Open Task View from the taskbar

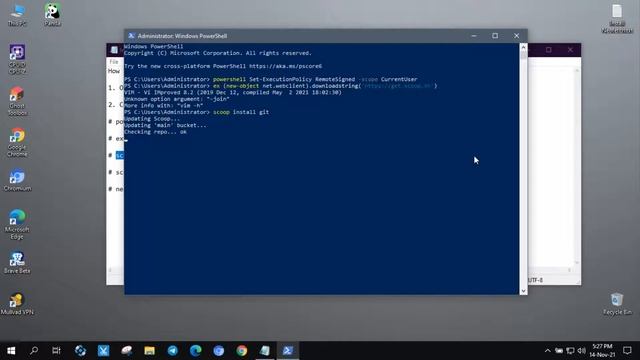click(56, 351)
